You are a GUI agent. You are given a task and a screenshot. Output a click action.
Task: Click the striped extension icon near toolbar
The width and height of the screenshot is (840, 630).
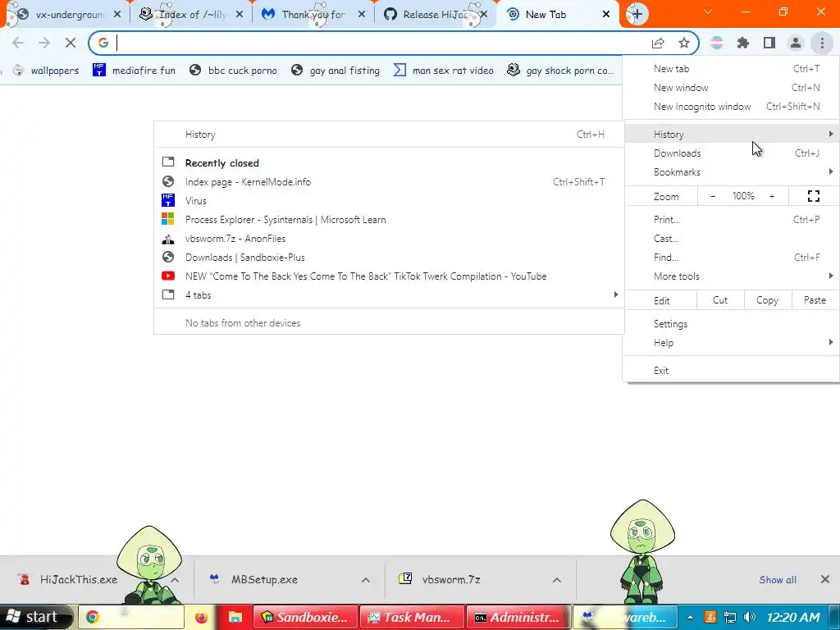717,43
